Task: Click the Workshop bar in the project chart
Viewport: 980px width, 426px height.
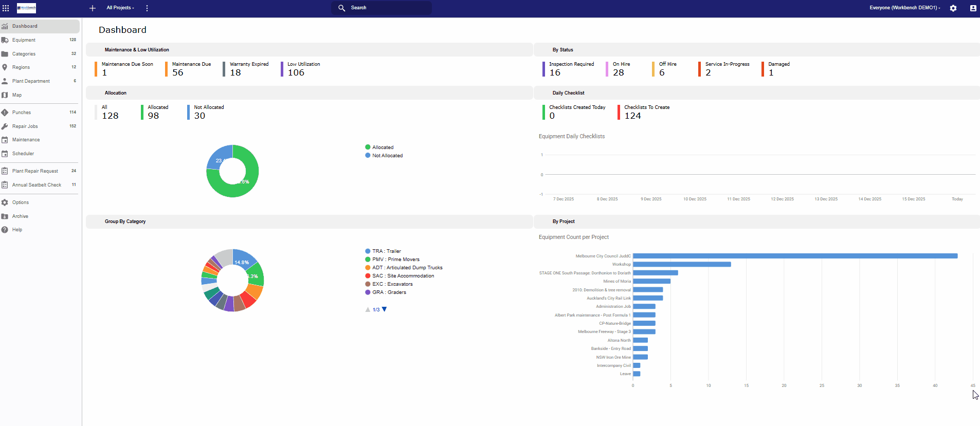Action: pos(682,264)
